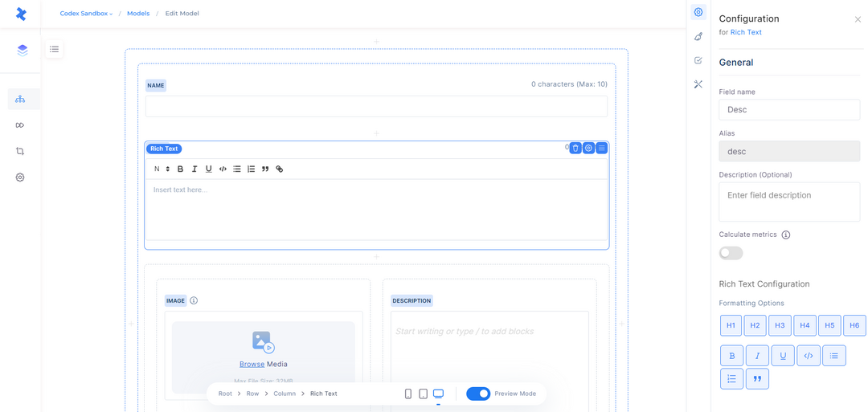Click the Calculate metrics info icon
Screen dimensions: 868x412
pyautogui.click(x=785, y=235)
